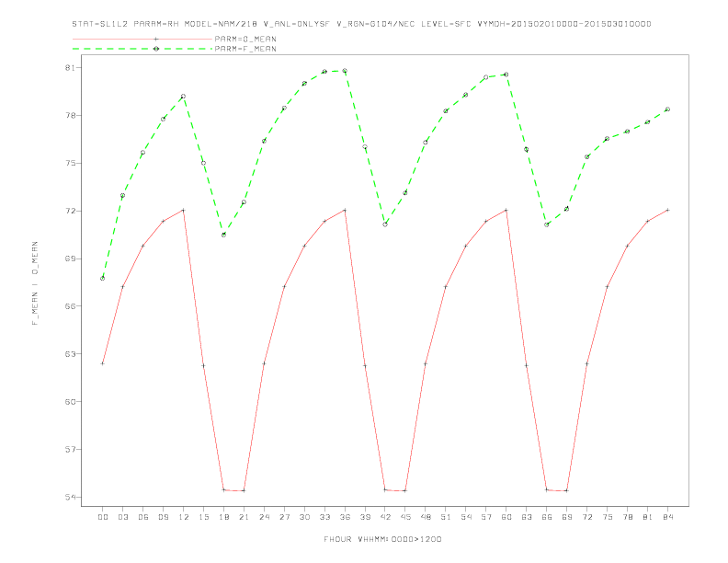The image size is (728, 563).
Task: Click x-axis tick label 03
Action: coord(122,517)
